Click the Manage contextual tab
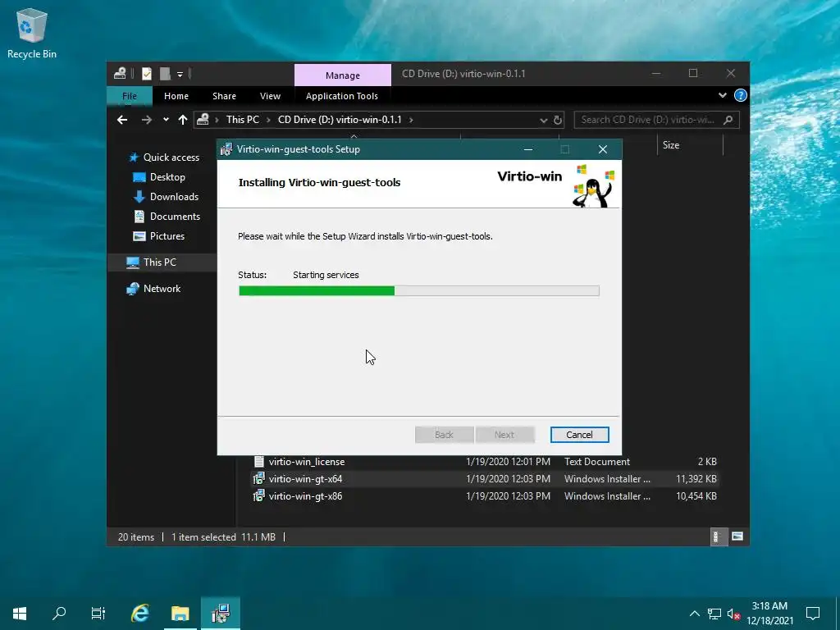Image resolution: width=840 pixels, height=630 pixels. point(343,75)
